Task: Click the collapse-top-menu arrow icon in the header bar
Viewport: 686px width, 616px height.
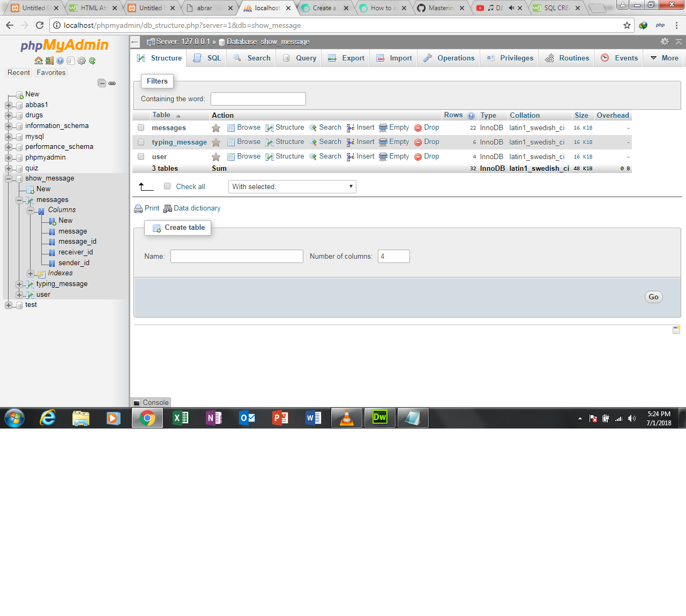Action: tap(678, 42)
